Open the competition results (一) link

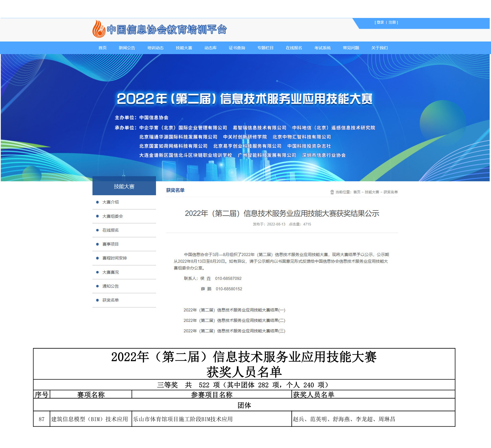[234, 310]
